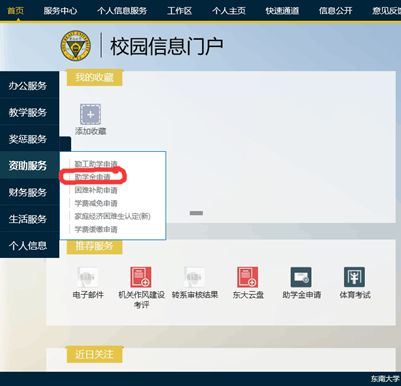Open the 体育考试 icon
This screenshot has width=401, height=386.
[x=354, y=277]
